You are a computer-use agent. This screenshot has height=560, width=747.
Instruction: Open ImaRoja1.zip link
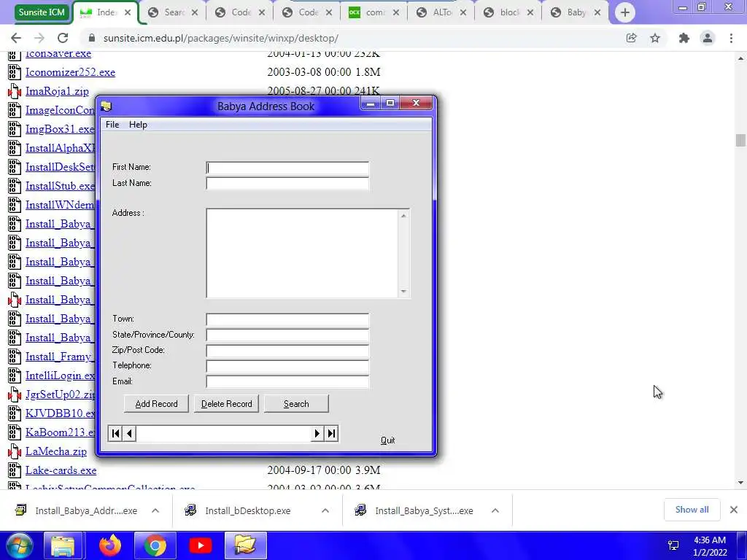tap(57, 91)
